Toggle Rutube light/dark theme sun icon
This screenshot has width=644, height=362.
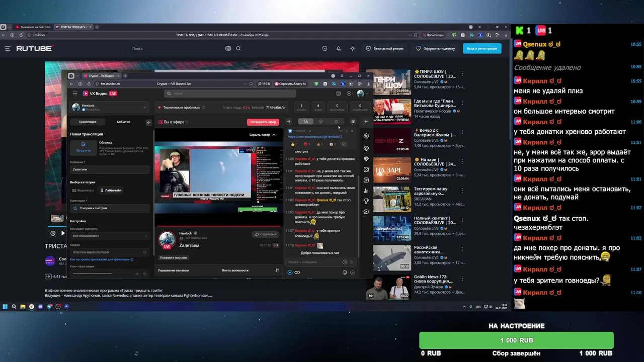353,49
